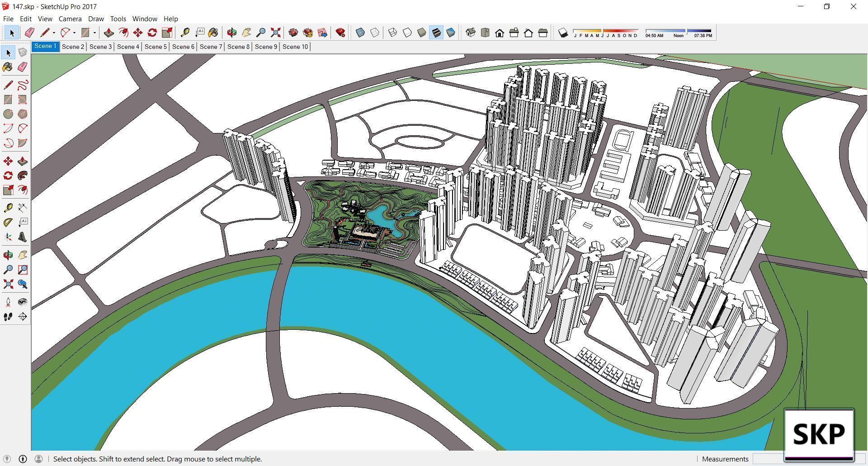Enable Wireframe style

click(393, 33)
